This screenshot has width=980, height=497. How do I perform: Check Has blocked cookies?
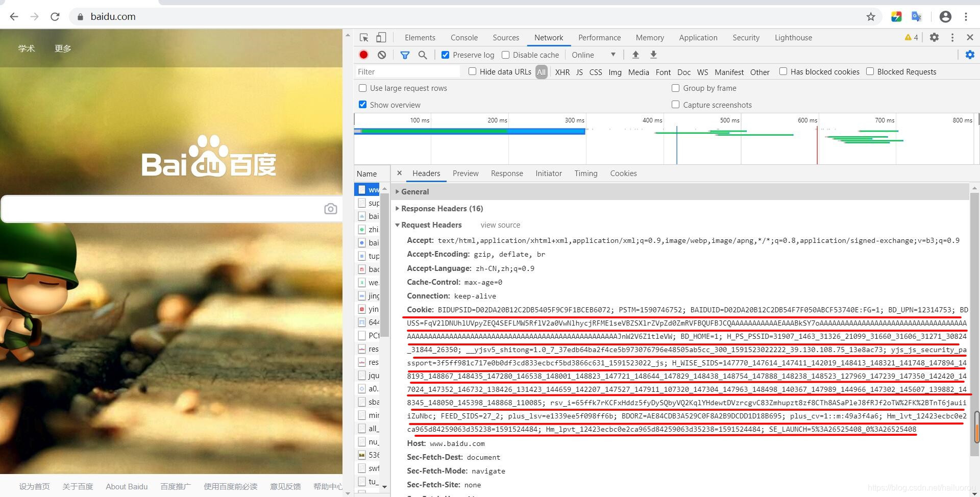783,71
